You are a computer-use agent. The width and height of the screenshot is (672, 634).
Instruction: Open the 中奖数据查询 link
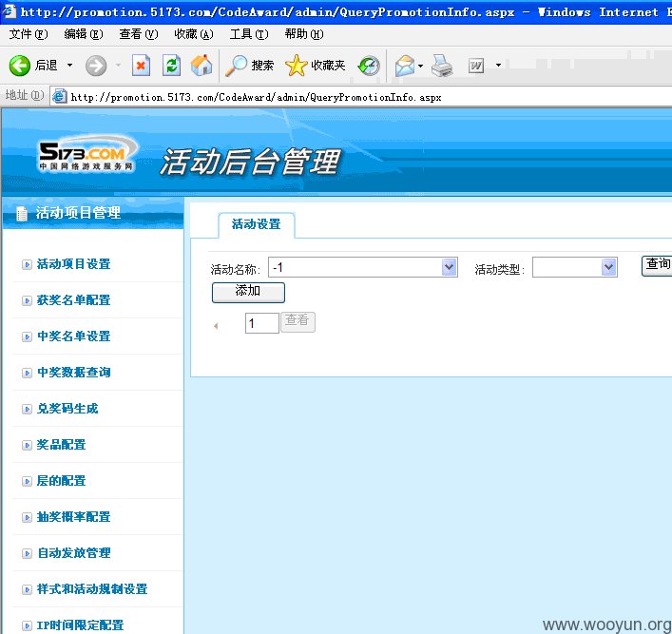pyautogui.click(x=74, y=372)
